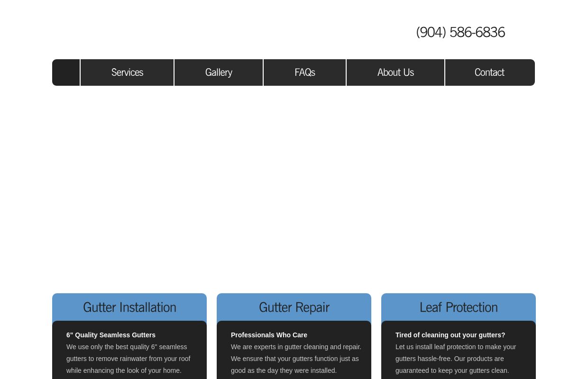This screenshot has width=588, height=379.
Task: Go to the Gallery page
Action: point(219,72)
